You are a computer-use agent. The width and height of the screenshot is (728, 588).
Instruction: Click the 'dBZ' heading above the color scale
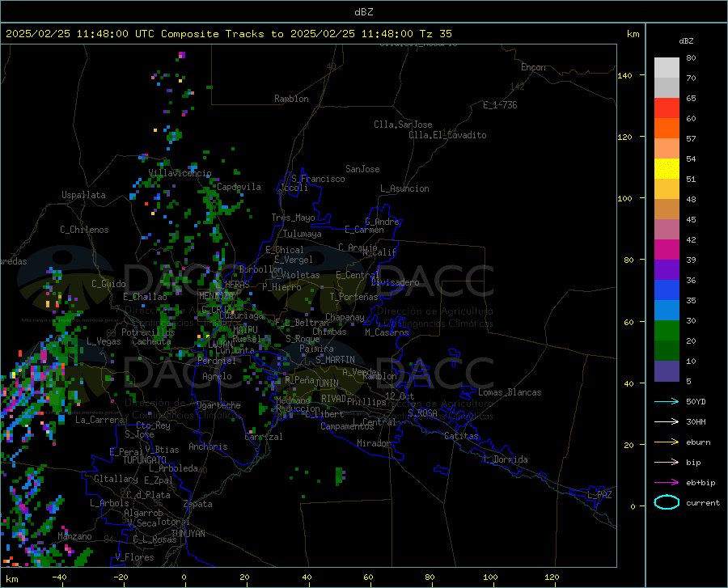click(686, 40)
